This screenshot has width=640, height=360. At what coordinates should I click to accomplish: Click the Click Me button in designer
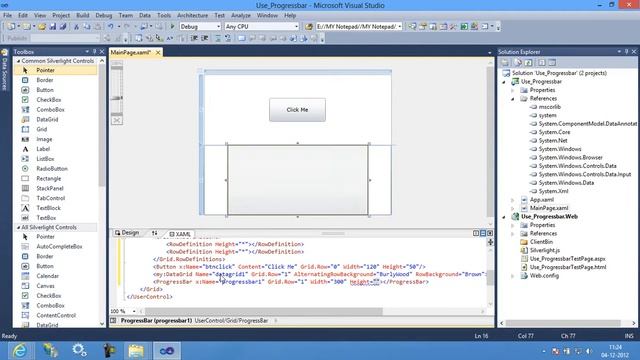298,110
